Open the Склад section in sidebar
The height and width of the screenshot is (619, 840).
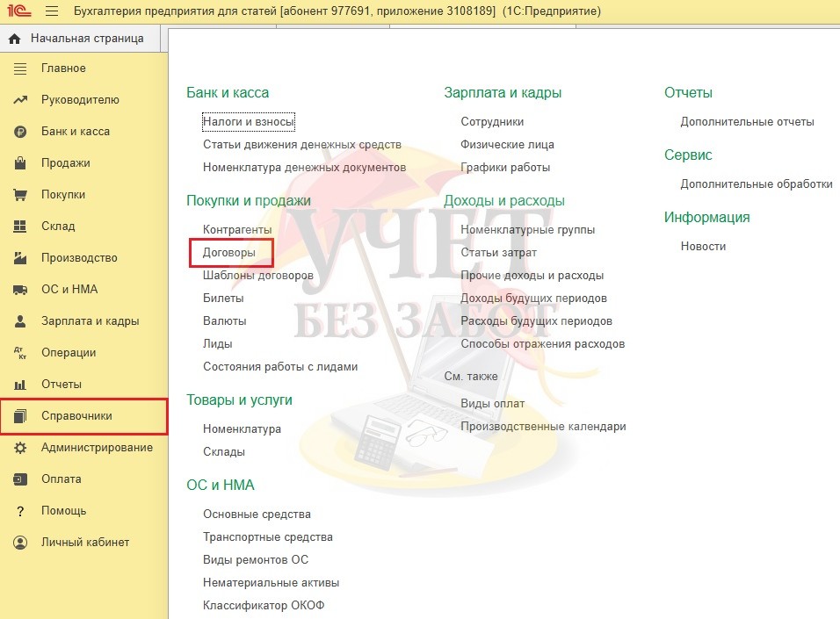pyautogui.click(x=58, y=227)
